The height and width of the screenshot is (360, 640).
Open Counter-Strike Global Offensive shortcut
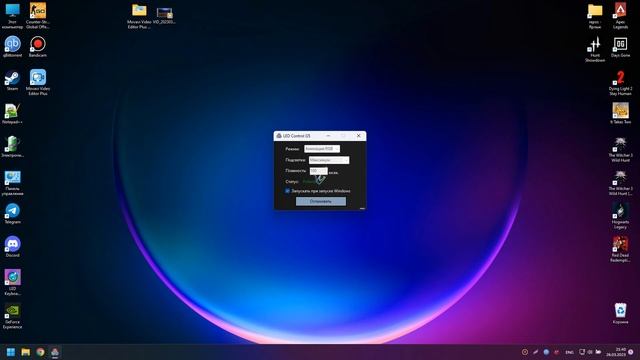point(38,16)
